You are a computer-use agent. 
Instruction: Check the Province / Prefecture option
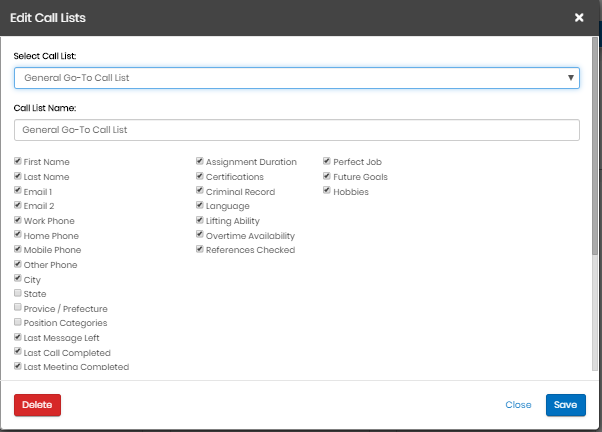(x=18, y=309)
